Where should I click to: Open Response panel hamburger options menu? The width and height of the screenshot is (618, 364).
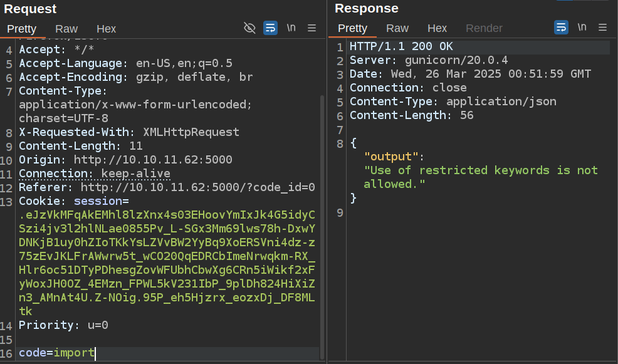pyautogui.click(x=603, y=28)
